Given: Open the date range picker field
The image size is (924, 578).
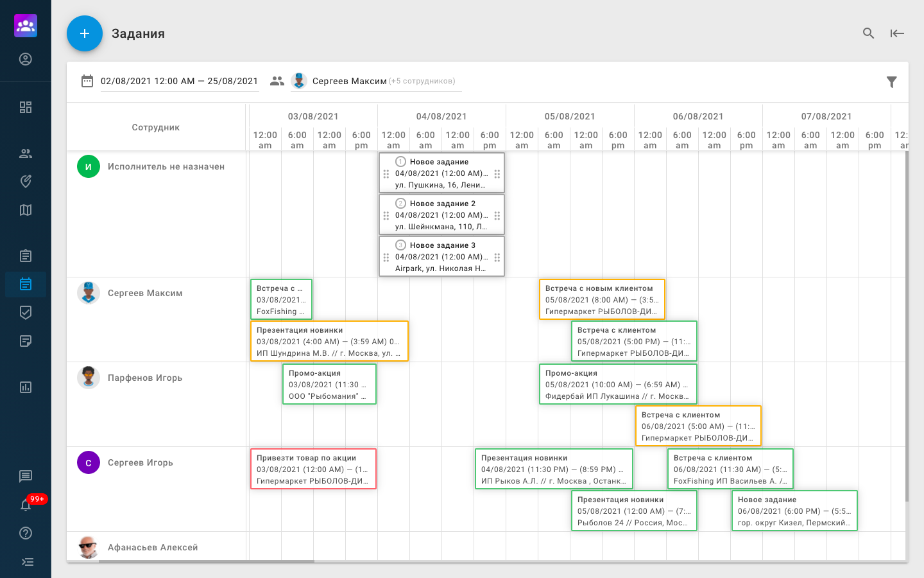Looking at the screenshot, I should point(178,82).
